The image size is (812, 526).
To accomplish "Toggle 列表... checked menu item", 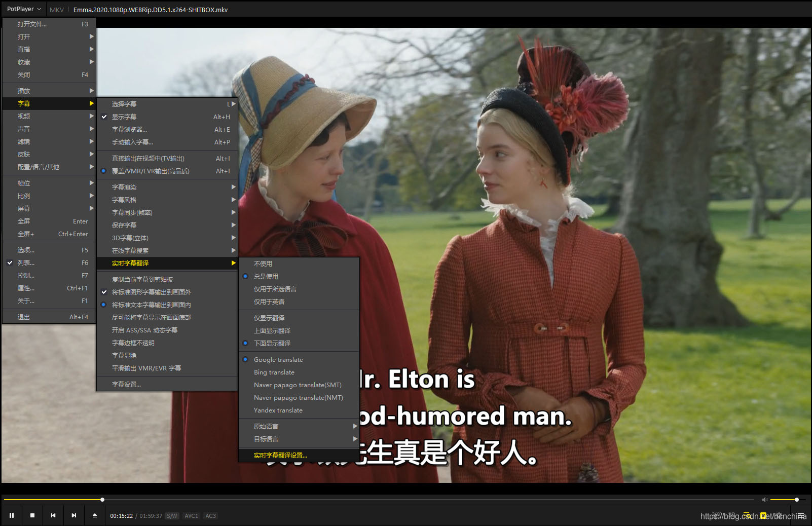I will (x=49, y=262).
